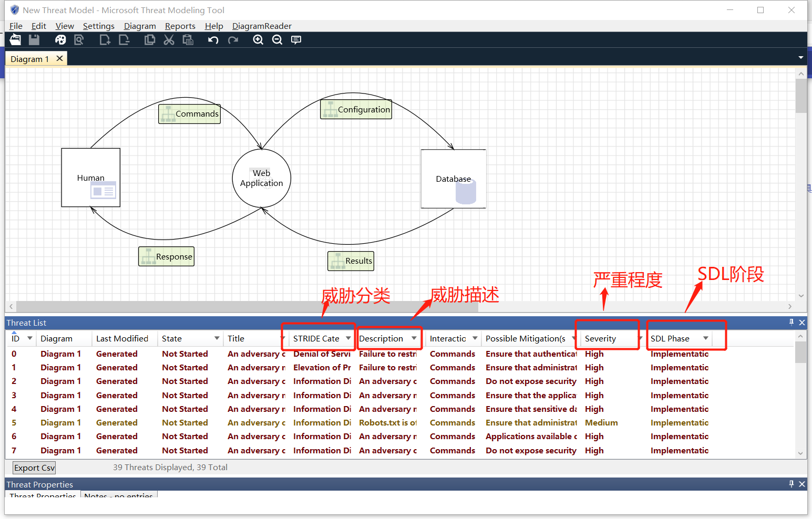
Task: Open the State column filter dropdown
Action: (217, 338)
